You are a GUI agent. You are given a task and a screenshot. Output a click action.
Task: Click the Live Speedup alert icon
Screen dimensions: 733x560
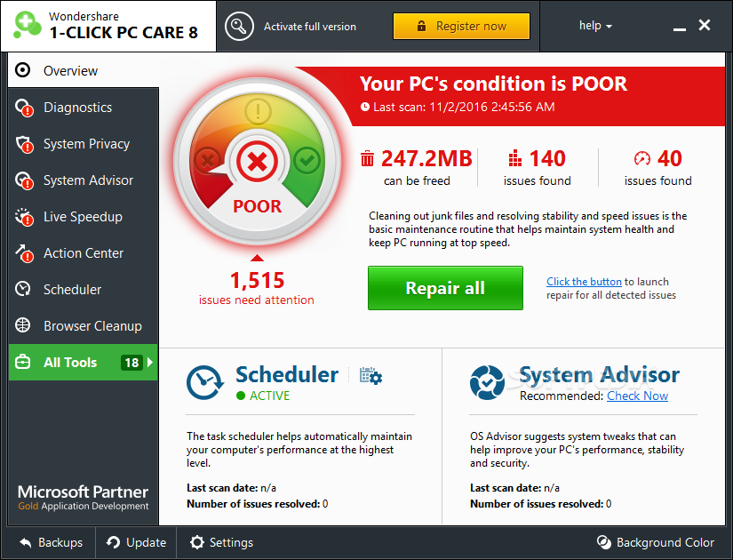pos(24,217)
